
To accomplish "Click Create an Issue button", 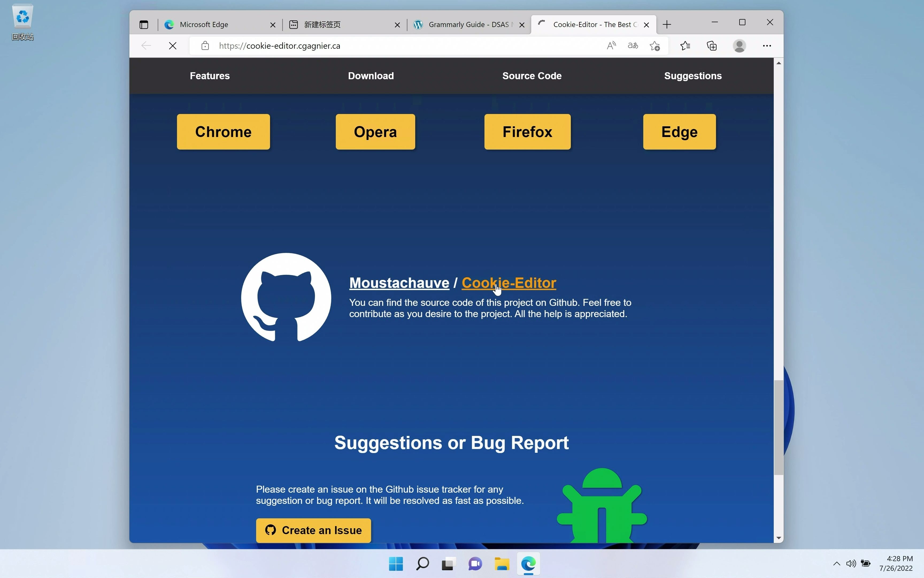I will click(313, 530).
